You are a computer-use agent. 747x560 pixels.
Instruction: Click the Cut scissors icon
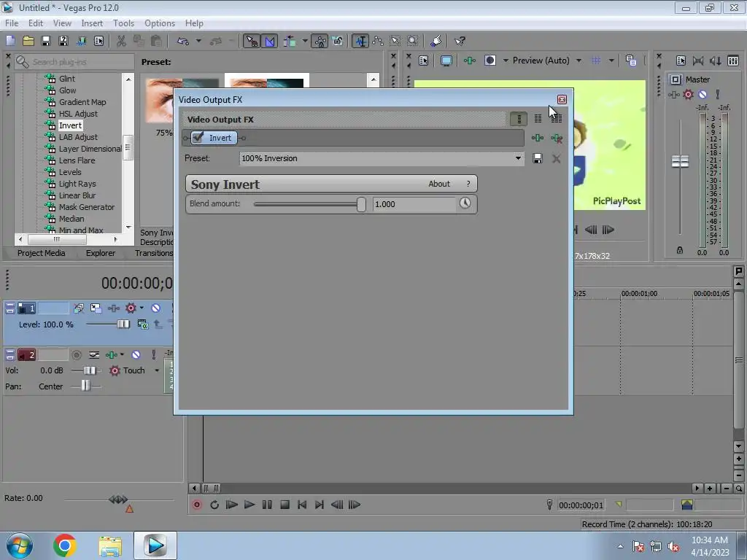(x=122, y=41)
